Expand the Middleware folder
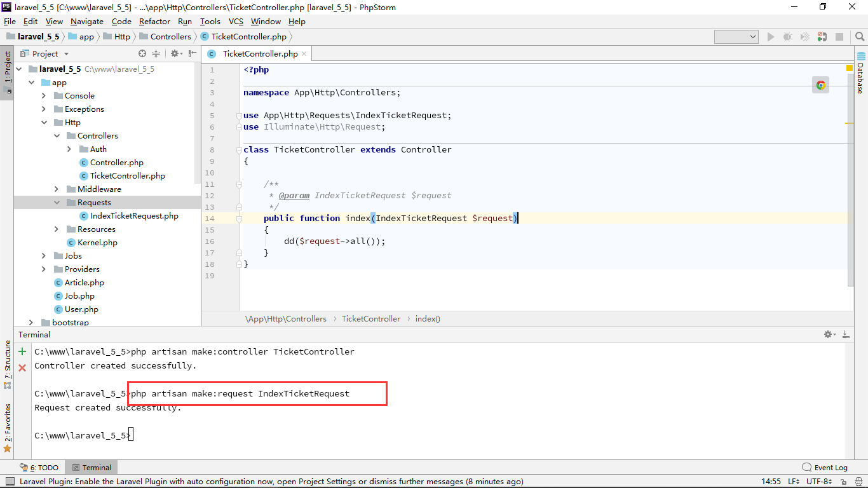This screenshot has width=868, height=488. click(x=57, y=189)
